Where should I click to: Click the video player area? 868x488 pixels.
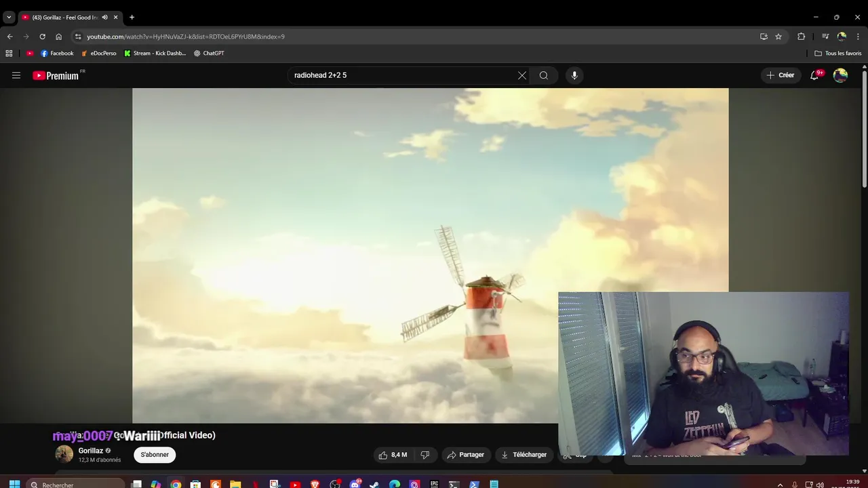coord(430,256)
